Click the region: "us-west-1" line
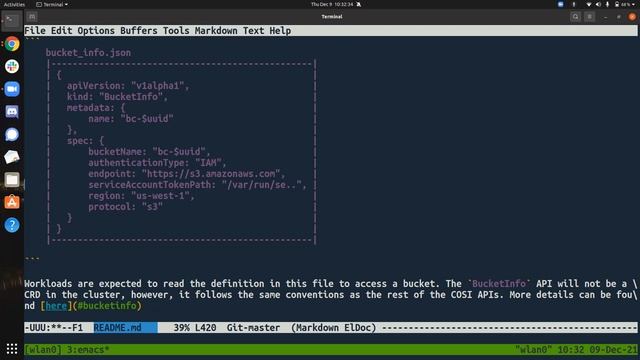 tap(142, 196)
